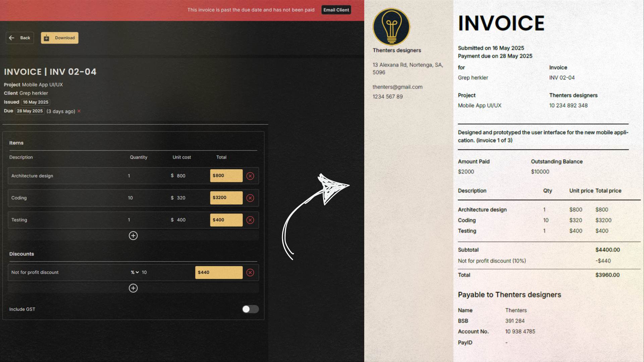Viewport: 644px width, 362px height.
Task: Select the $3200 total highlight box
Action: [226, 198]
